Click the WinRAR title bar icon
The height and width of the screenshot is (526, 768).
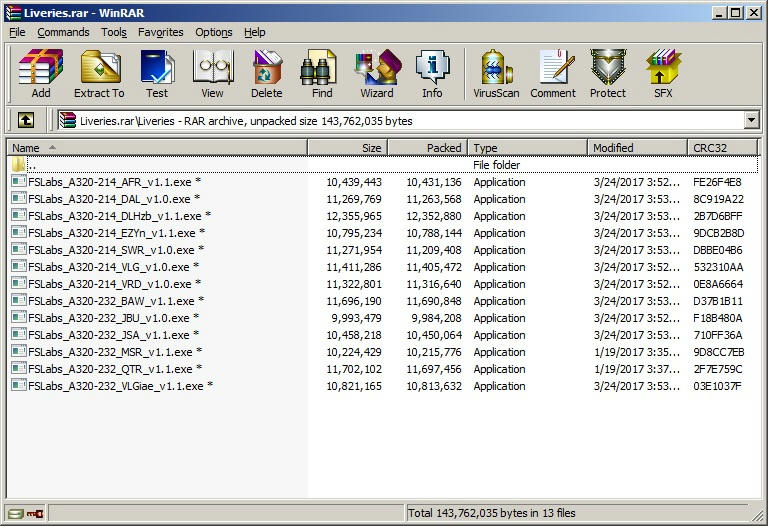tap(13, 13)
